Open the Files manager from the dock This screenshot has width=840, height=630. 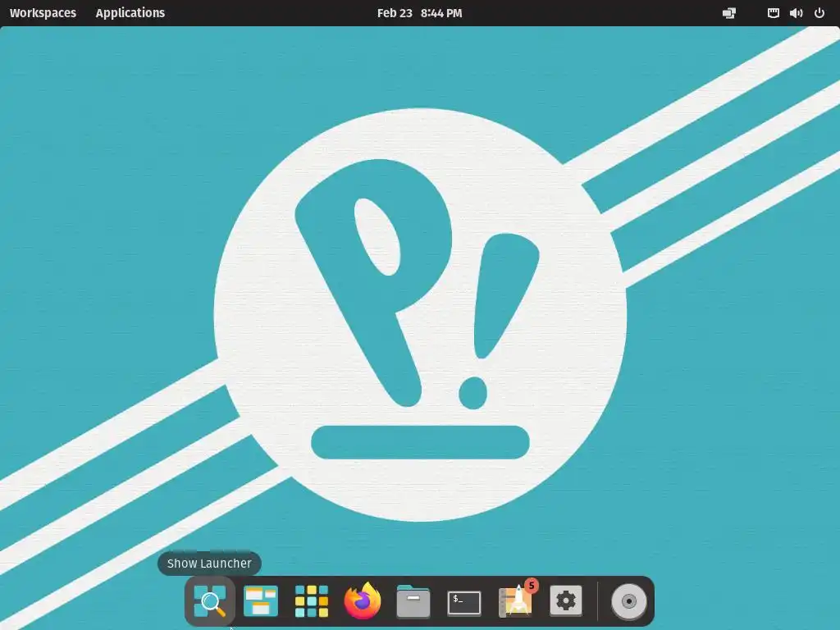coord(413,601)
